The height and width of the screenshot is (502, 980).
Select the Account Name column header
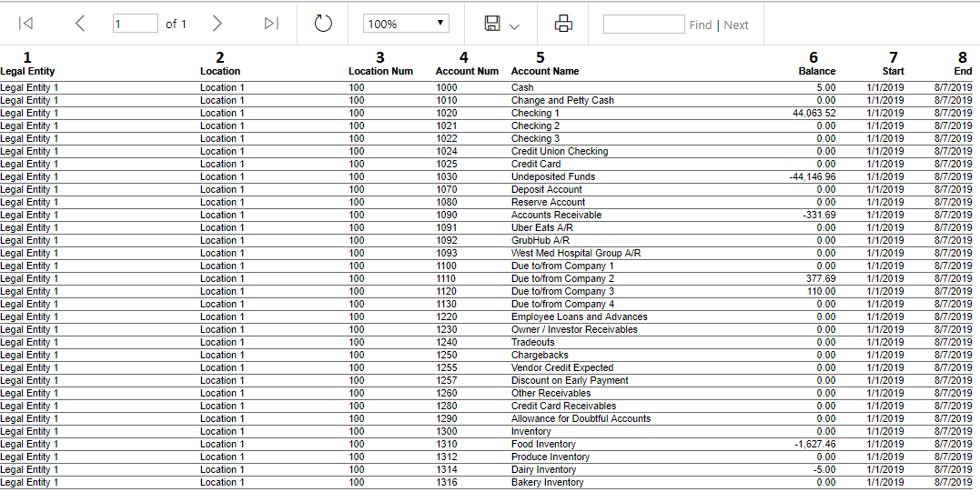[545, 71]
